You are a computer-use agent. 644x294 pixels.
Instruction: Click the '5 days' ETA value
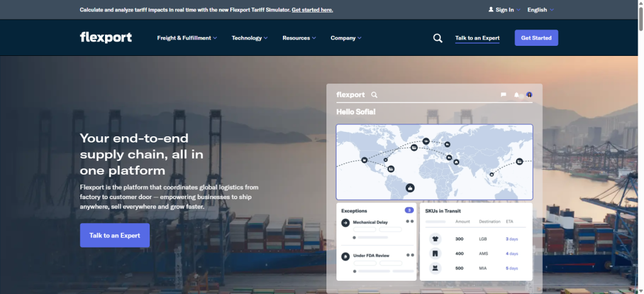click(512, 269)
